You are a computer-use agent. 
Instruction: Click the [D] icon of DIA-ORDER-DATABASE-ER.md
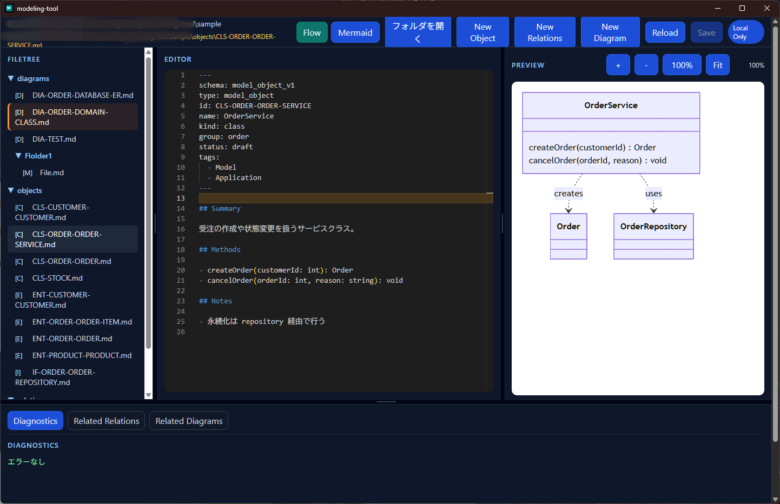pyautogui.click(x=19, y=95)
